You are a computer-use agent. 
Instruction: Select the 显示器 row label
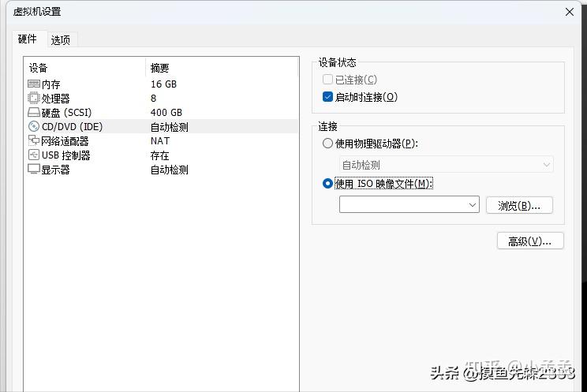pos(55,170)
